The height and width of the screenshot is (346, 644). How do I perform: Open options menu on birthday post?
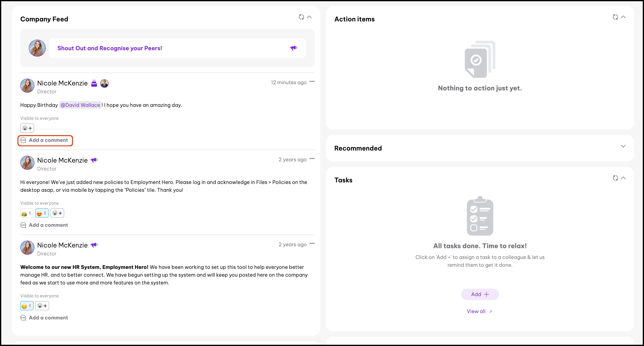coord(312,82)
